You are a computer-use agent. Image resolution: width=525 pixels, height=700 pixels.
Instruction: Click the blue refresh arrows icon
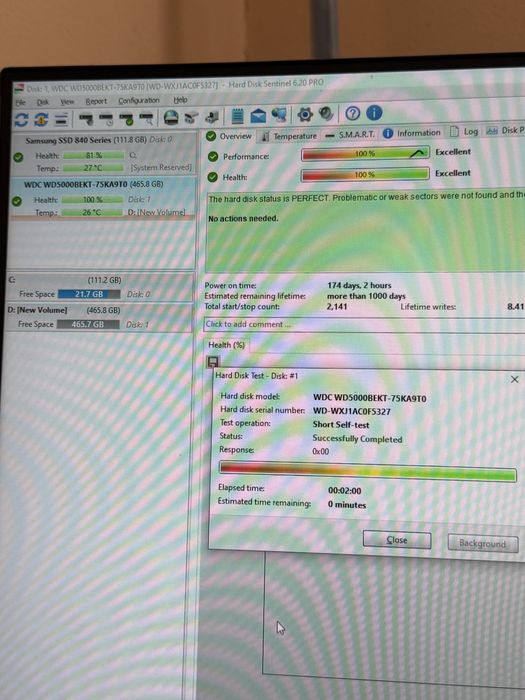click(x=21, y=120)
